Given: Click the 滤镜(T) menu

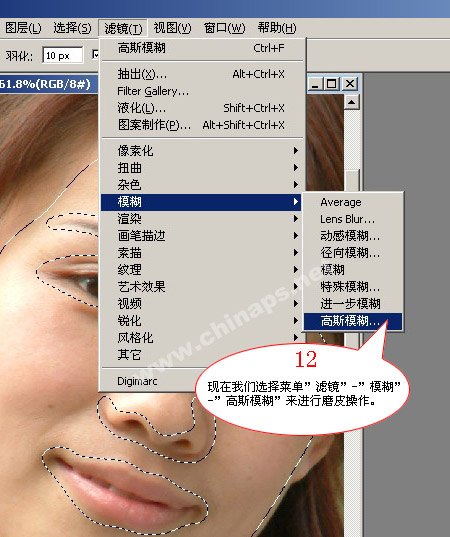Looking at the screenshot, I should pos(123,28).
